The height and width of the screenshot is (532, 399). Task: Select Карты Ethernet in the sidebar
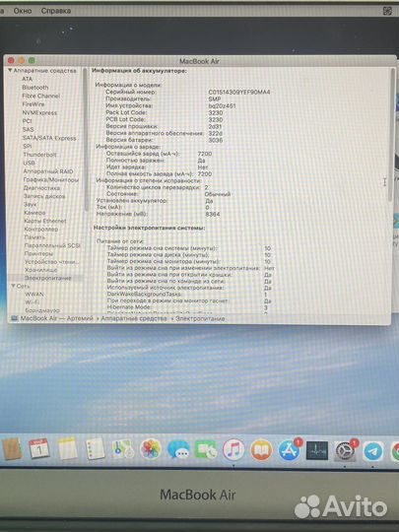[45, 222]
